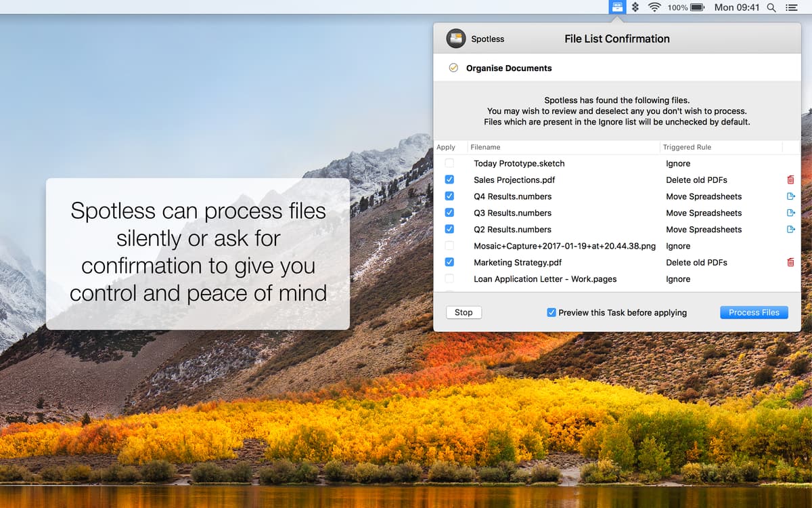This screenshot has width=812, height=508.
Task: Click the checkmark icon beside Organise Documents
Action: (453, 68)
